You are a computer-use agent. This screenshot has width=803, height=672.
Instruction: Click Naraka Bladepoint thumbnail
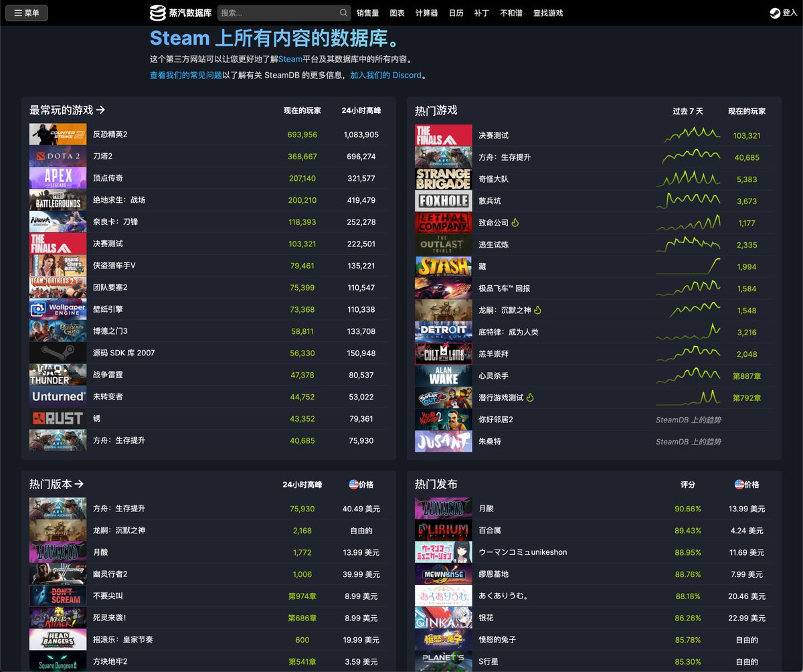click(58, 222)
